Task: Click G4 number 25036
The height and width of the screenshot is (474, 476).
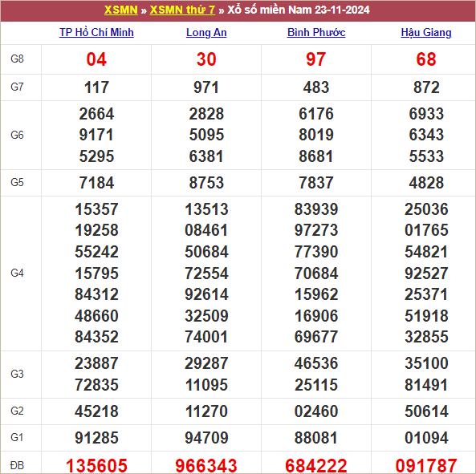Action: click(x=426, y=209)
